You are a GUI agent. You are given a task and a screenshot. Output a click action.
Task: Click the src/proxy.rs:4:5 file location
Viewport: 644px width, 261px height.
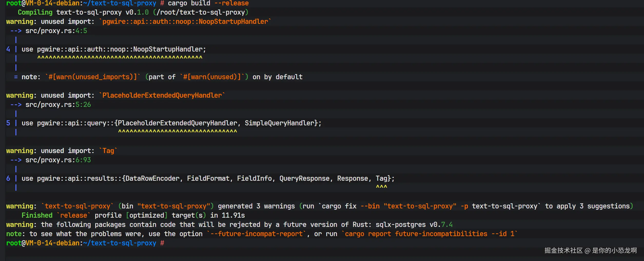tap(56, 31)
